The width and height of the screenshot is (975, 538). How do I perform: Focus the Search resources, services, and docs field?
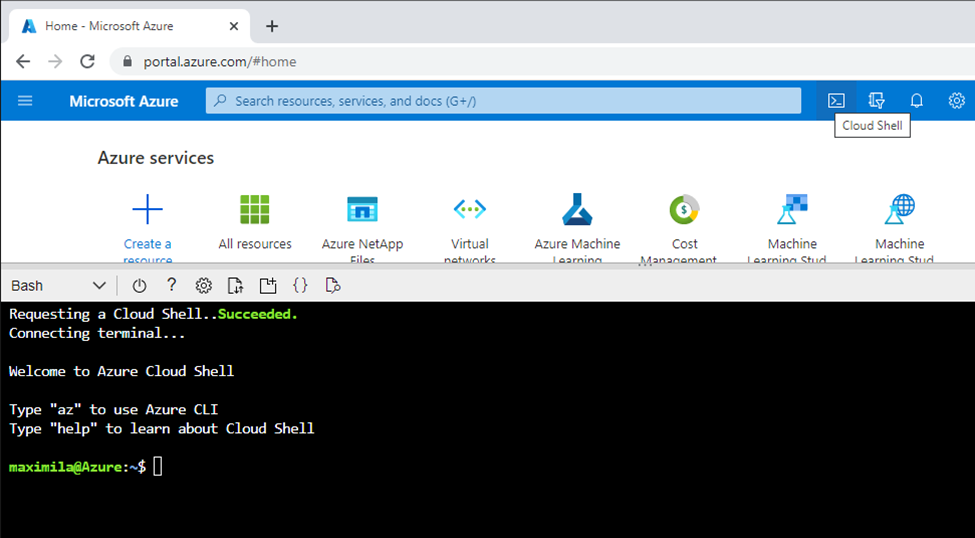(x=504, y=101)
